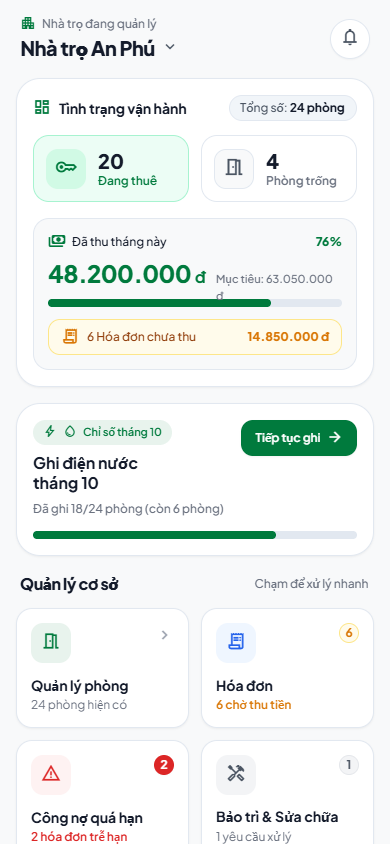This screenshot has width=390, height=844.
Task: Click the cash icon beside Đã thu tháng này
Action: 56,241
